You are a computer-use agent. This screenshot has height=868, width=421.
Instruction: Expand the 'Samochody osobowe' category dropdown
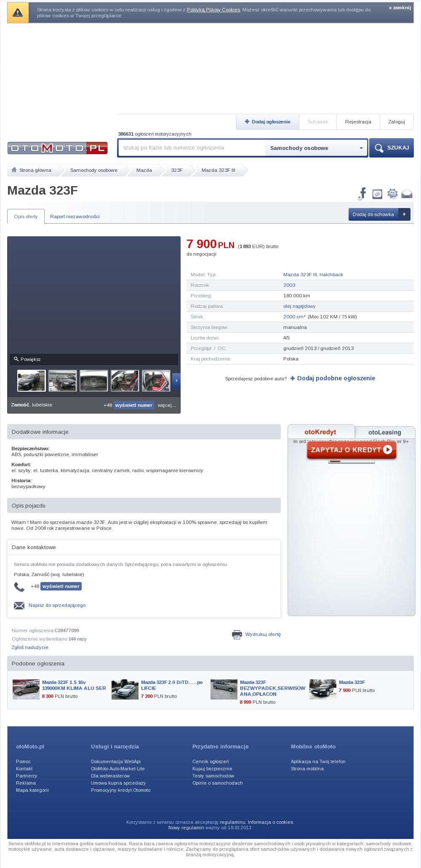[316, 148]
